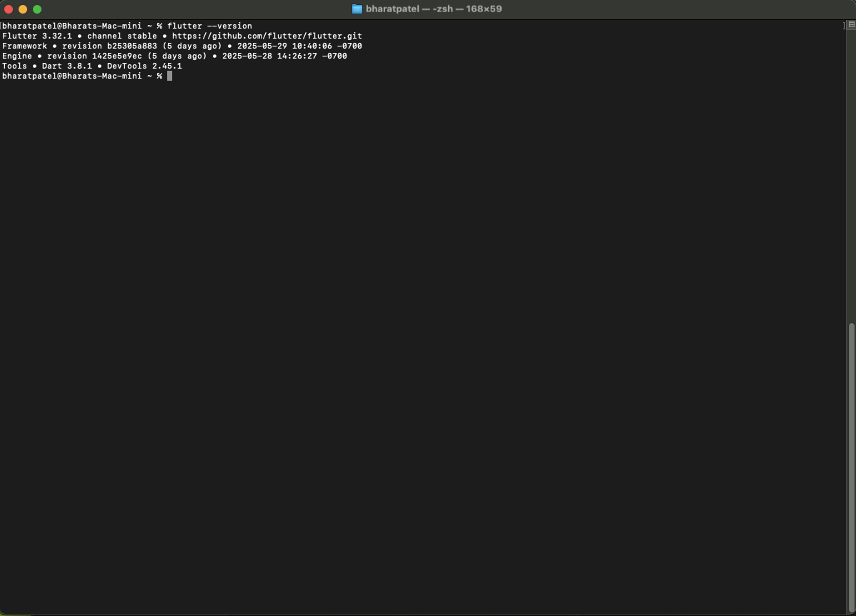856x616 pixels.
Task: Click the text 'channel stable'
Action: (x=121, y=36)
